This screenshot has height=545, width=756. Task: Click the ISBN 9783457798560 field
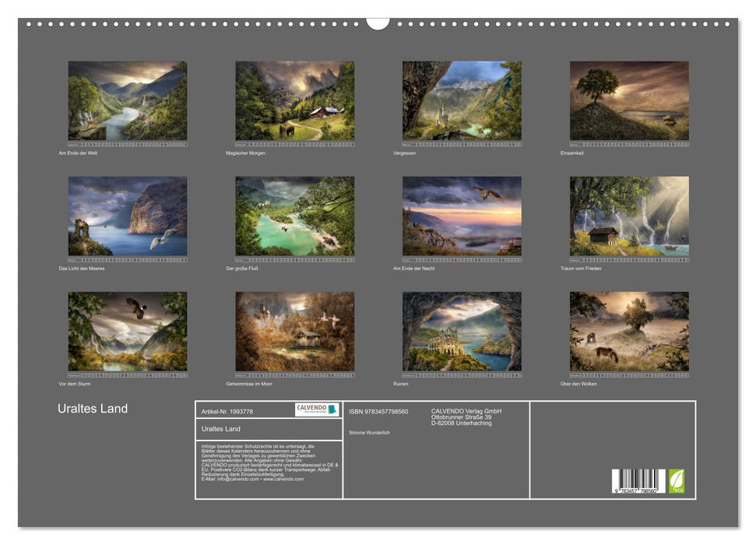(379, 411)
